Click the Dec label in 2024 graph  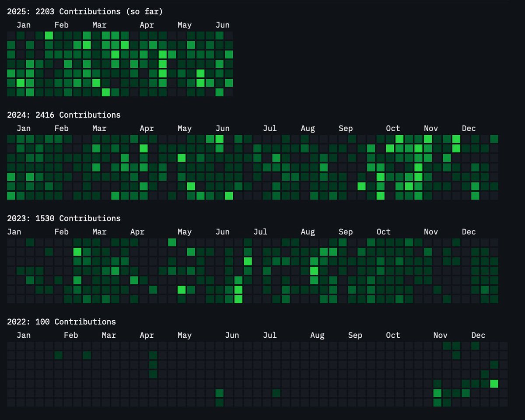469,128
